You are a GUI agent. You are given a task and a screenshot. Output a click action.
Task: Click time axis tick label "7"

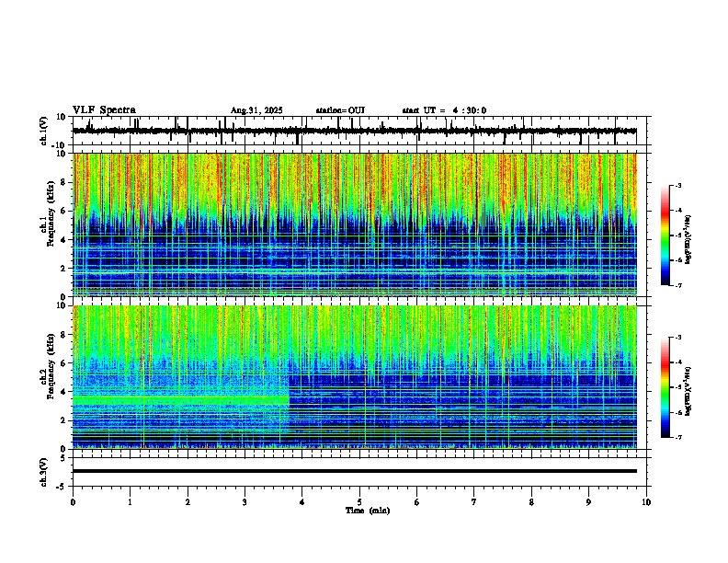(x=474, y=502)
